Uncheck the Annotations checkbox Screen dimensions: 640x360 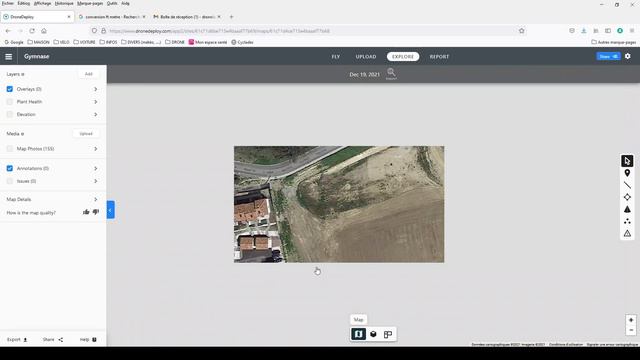click(x=10, y=168)
